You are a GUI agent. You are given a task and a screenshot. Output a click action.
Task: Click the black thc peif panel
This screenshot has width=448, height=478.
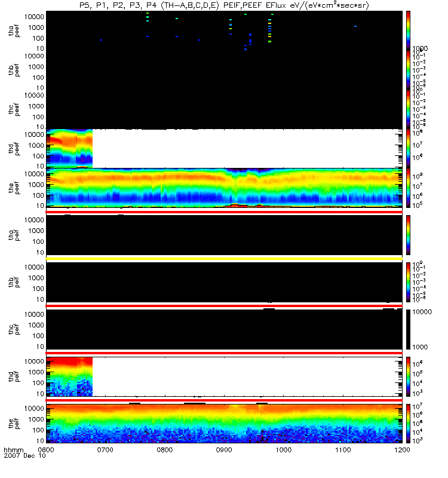(224, 330)
